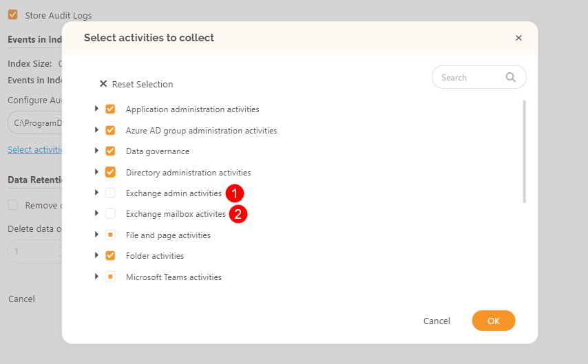Click the Reset Selection X icon
Viewport: 588px width, 364px height.
coord(103,84)
